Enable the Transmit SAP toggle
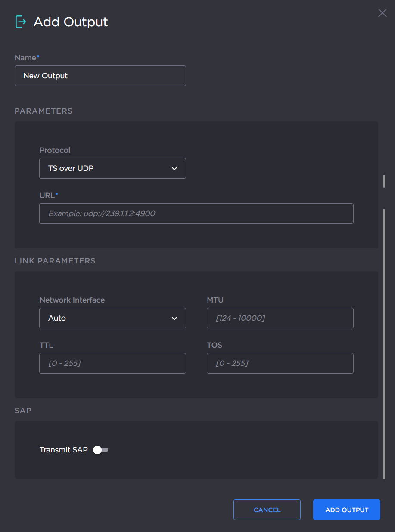The width and height of the screenshot is (395, 532). coord(100,449)
